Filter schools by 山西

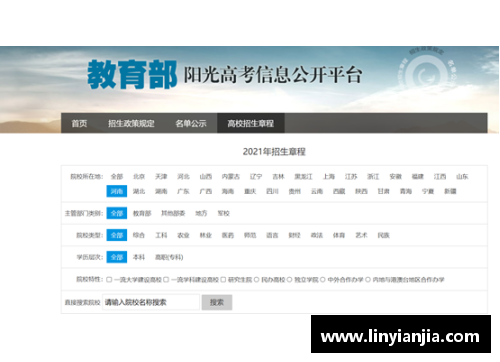(x=206, y=176)
